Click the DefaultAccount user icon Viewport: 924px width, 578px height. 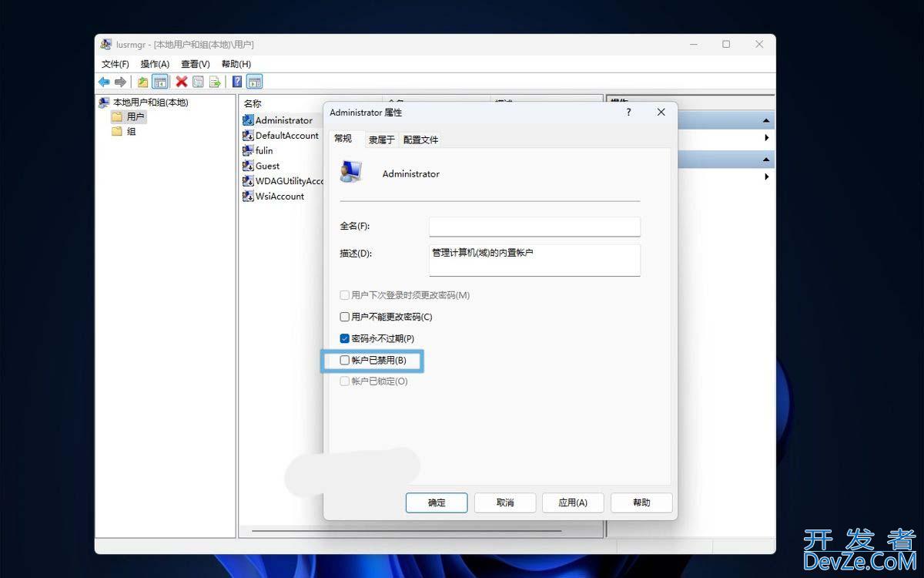(x=248, y=136)
